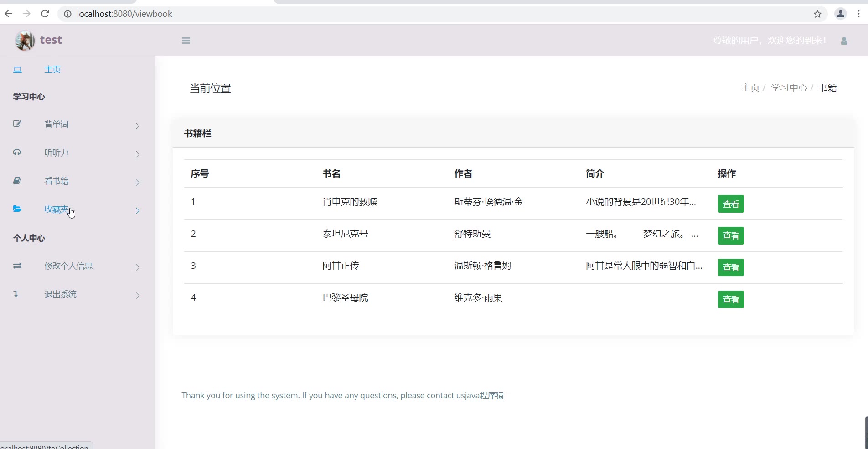Open the 收藏夹 sidebar menu item
The width and height of the screenshot is (868, 449).
tap(56, 209)
